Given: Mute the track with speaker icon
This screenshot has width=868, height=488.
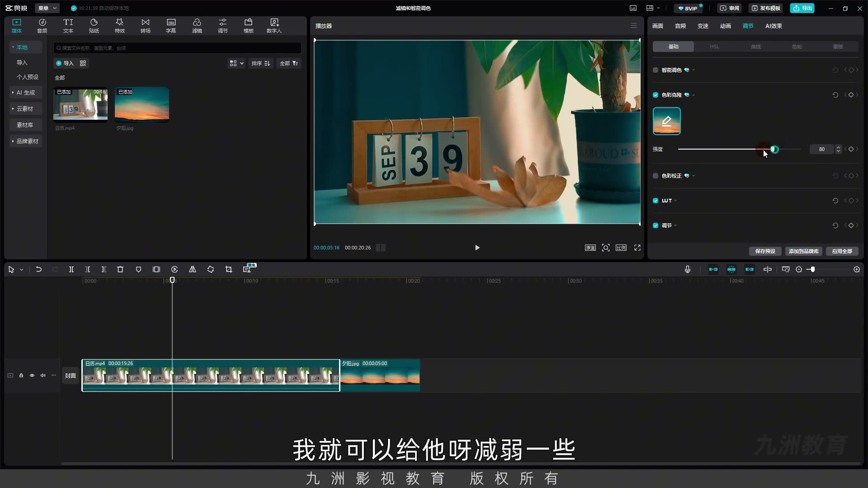Looking at the screenshot, I should click(43, 375).
